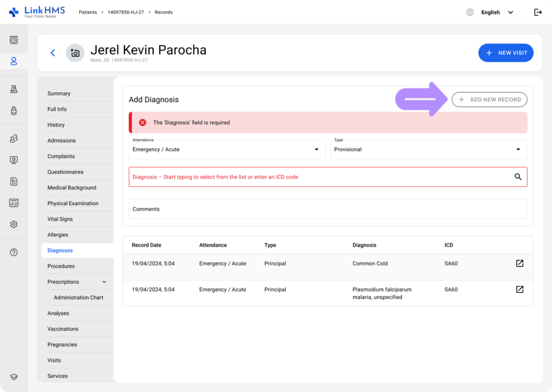The height and width of the screenshot is (392, 552).
Task: Click the logout icon in top bar
Action: [x=537, y=12]
